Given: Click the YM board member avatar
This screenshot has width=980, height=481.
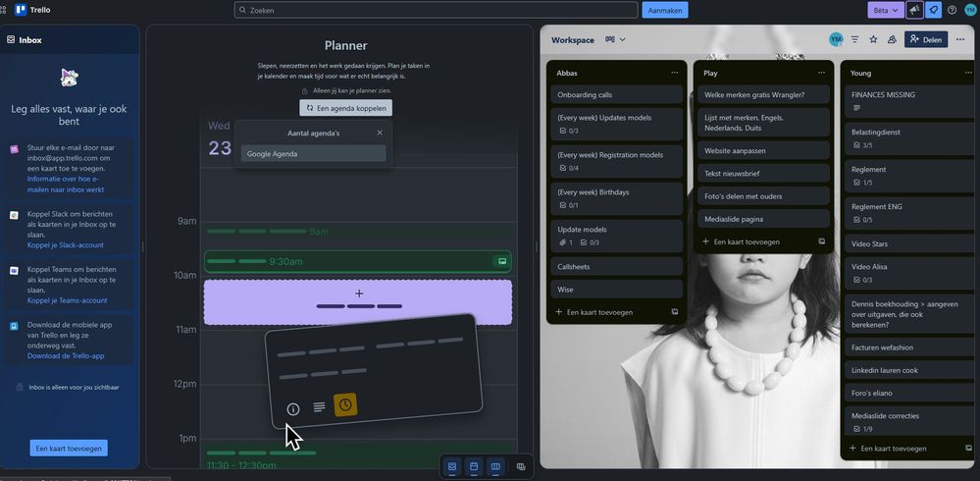Looking at the screenshot, I should pyautogui.click(x=836, y=39).
